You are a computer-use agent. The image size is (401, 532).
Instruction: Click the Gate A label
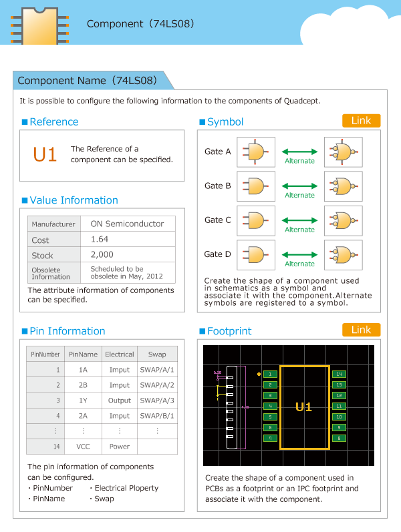coord(217,152)
